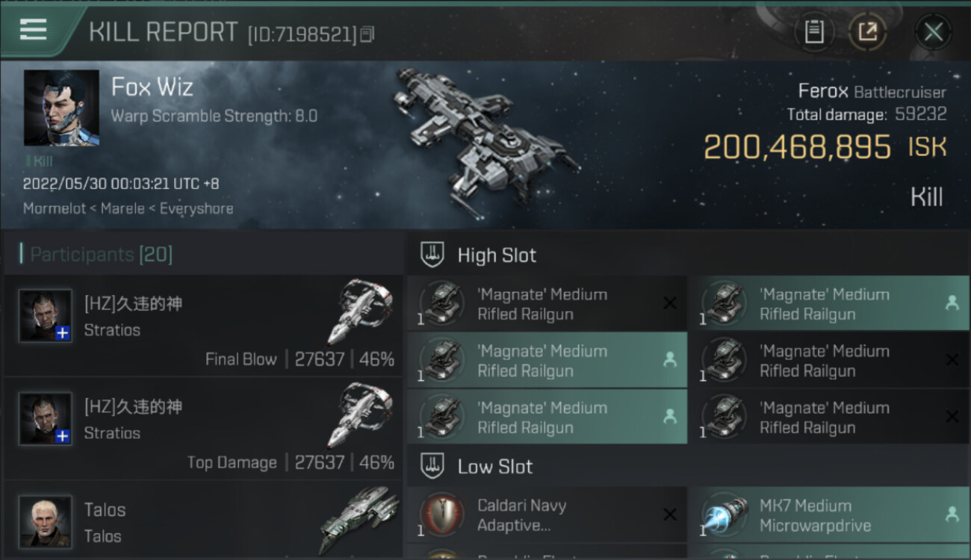Close the kill report window
This screenshot has height=560, width=971.
(x=933, y=32)
